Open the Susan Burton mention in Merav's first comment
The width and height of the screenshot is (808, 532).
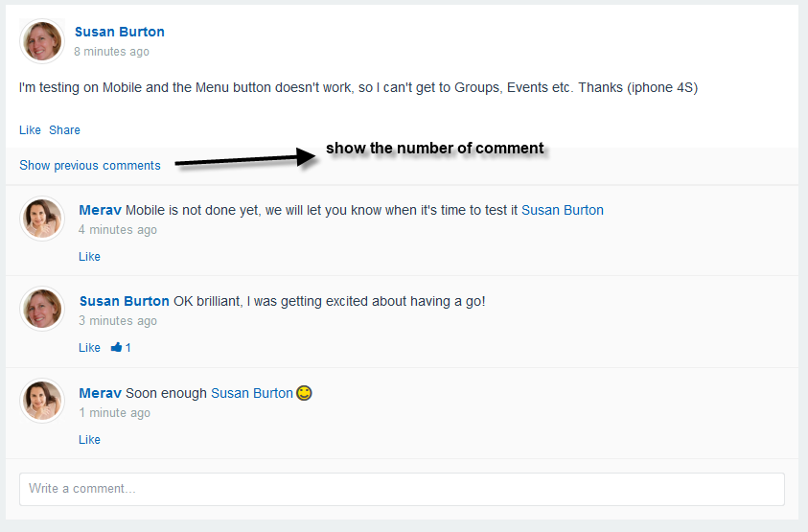(x=563, y=210)
